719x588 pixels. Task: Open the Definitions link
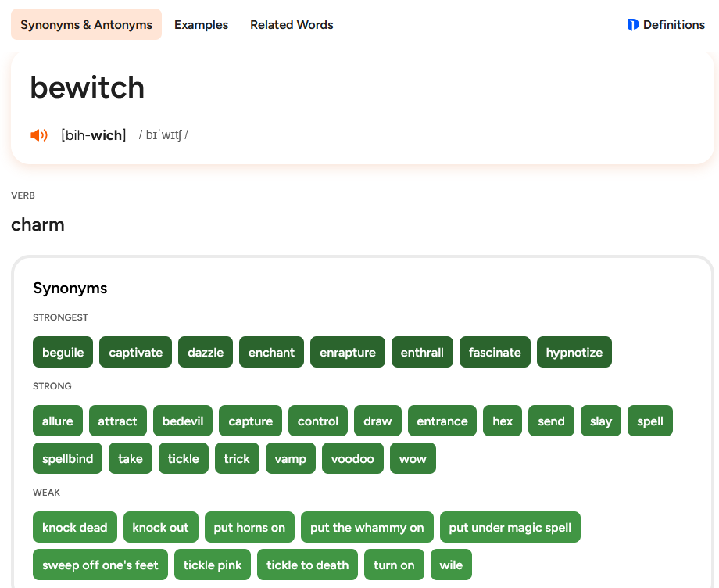coord(673,25)
